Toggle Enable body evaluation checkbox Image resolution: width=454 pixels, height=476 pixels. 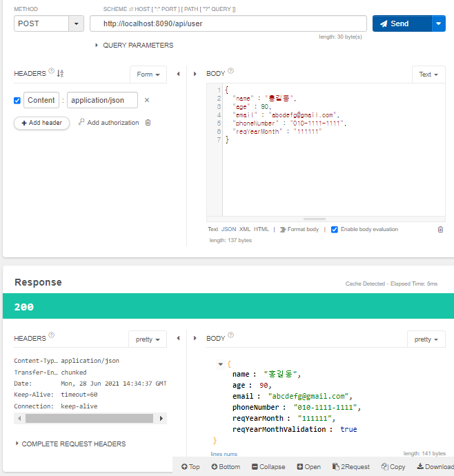(335, 230)
